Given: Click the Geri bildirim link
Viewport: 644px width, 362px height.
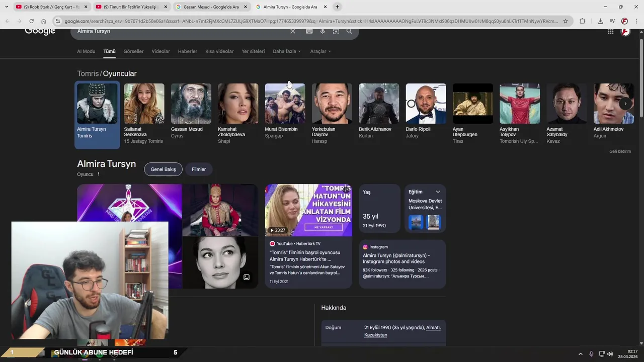Looking at the screenshot, I should [x=620, y=151].
